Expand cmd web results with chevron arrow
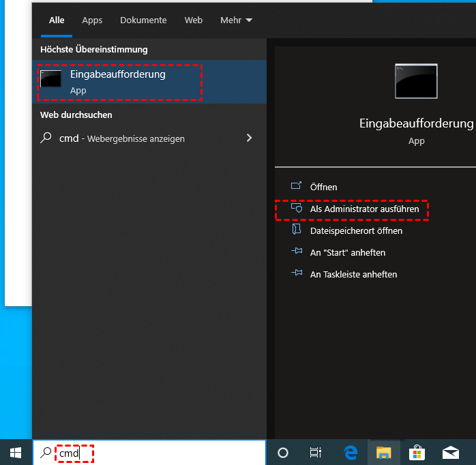476x465 pixels. click(249, 138)
